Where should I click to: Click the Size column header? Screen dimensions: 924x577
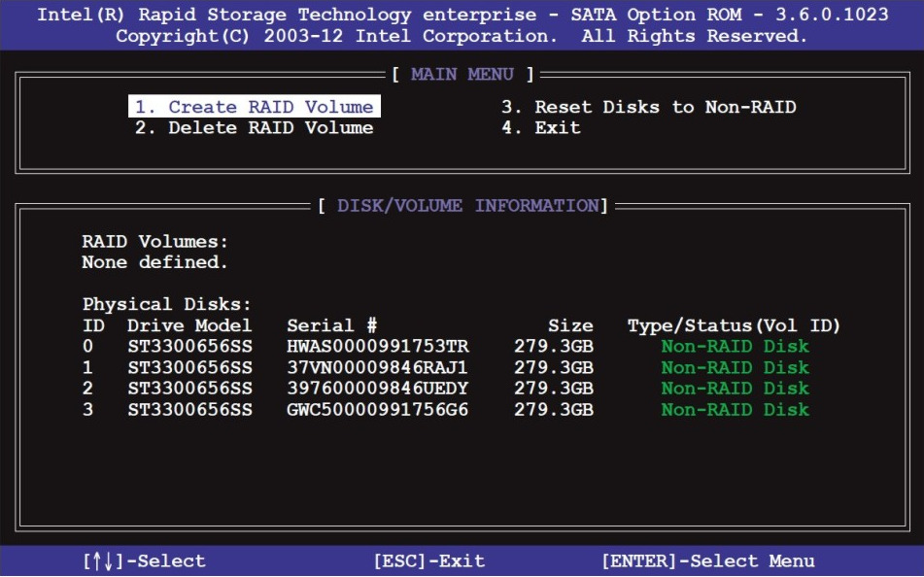[570, 325]
